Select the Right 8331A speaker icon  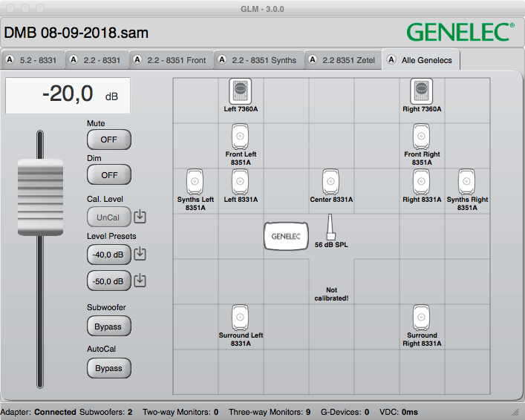coord(422,182)
